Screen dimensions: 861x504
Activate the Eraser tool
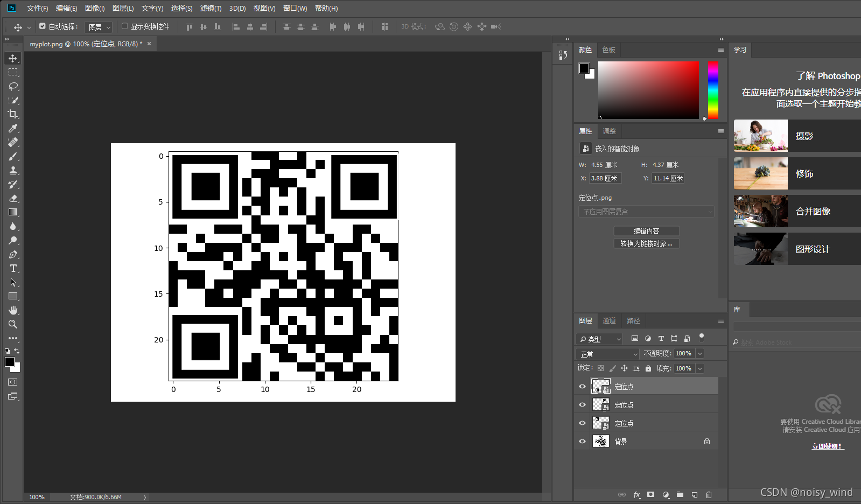click(13, 198)
